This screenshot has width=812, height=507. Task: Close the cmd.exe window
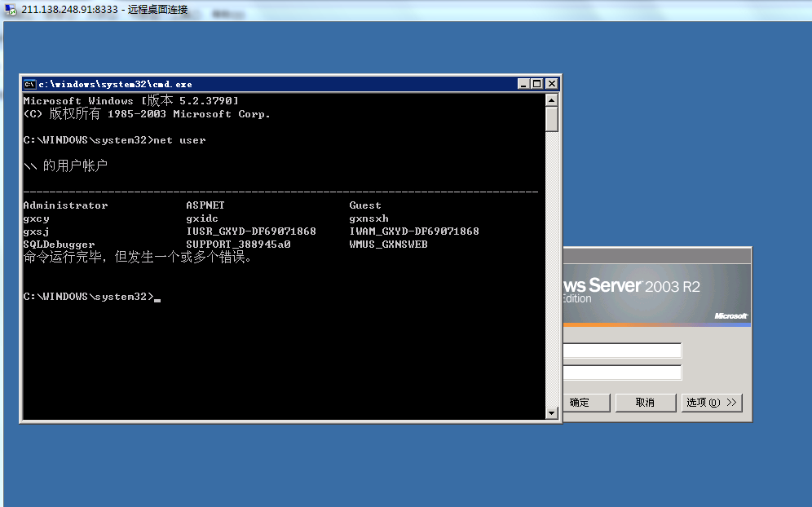(x=551, y=84)
